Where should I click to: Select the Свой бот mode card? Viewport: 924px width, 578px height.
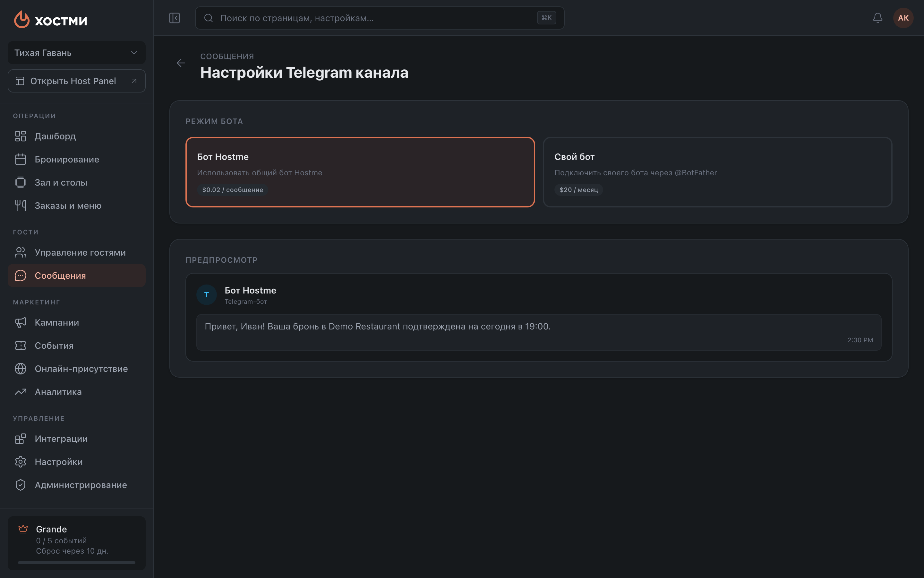click(x=717, y=172)
